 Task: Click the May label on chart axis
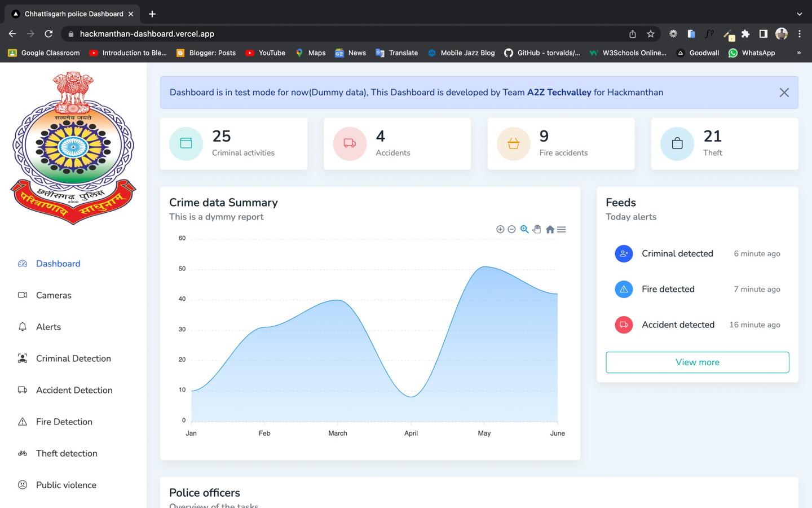click(484, 433)
